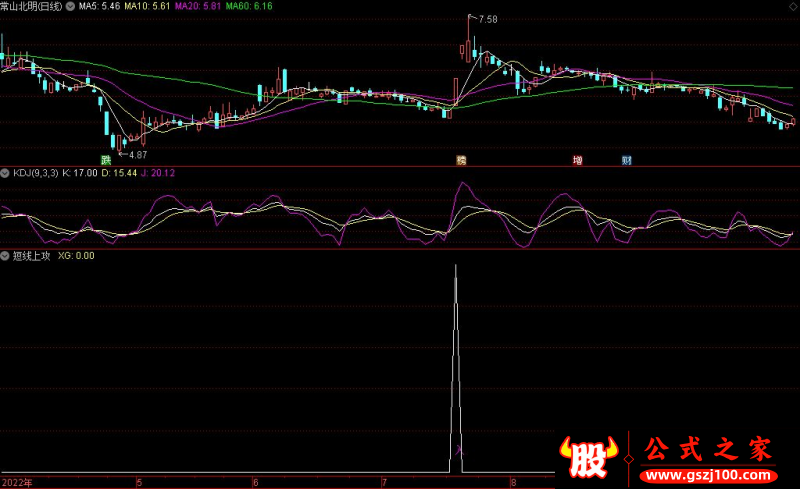This screenshot has width=800, height=489.
Task: Click the MA5 moving average label
Action: (x=100, y=6)
